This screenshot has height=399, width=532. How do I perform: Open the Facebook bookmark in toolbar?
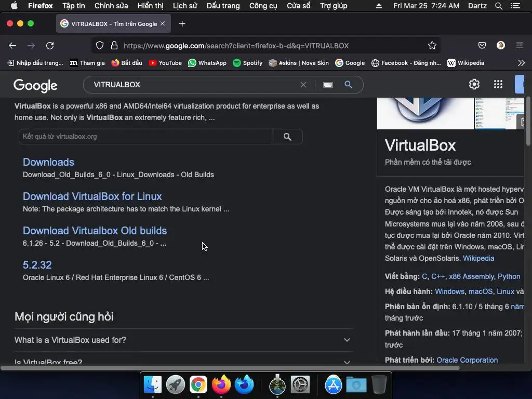[406, 63]
